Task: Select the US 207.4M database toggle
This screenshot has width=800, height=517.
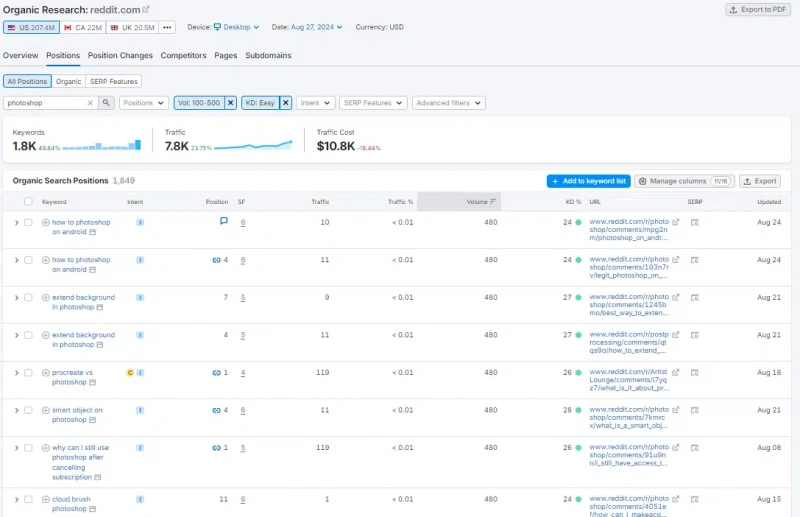Action: click(x=31, y=27)
